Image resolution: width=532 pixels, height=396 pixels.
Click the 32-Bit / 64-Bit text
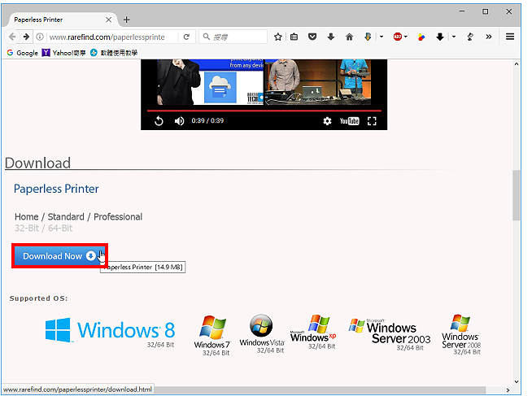point(43,228)
